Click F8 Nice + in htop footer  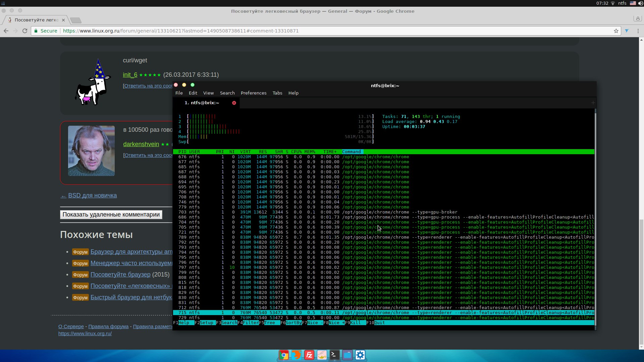tap(334, 323)
